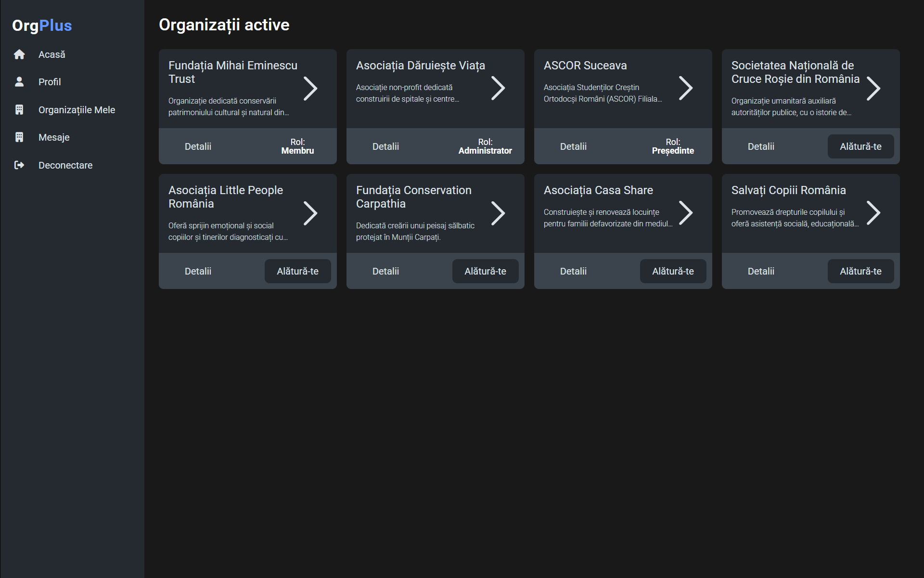Click the building icon beside Mesaje
This screenshot has height=578, width=924.
19,137
